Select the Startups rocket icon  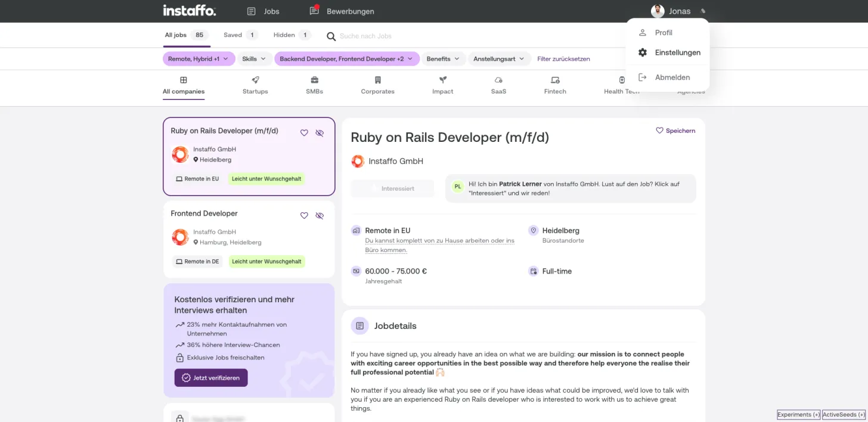[255, 80]
